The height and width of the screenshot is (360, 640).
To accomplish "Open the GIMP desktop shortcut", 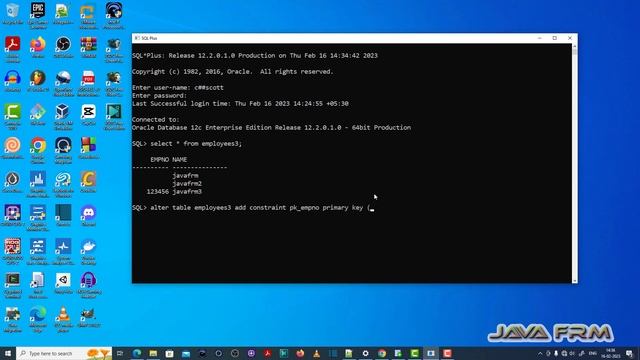I will [89, 317].
